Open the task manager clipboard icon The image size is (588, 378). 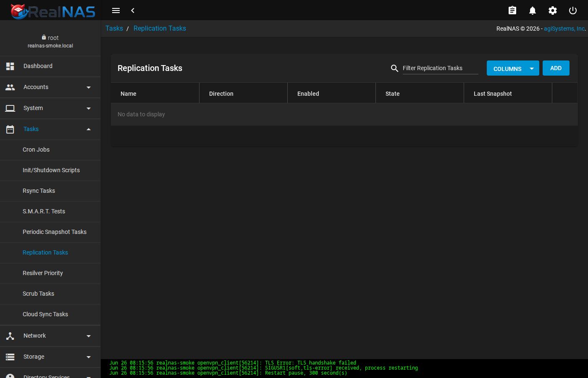512,10
